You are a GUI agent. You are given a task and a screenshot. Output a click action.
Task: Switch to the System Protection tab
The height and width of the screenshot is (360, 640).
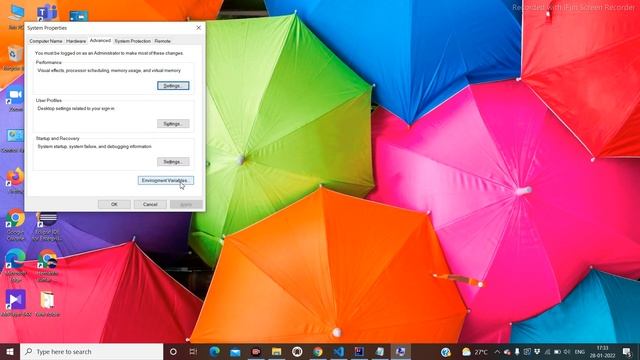coord(132,41)
